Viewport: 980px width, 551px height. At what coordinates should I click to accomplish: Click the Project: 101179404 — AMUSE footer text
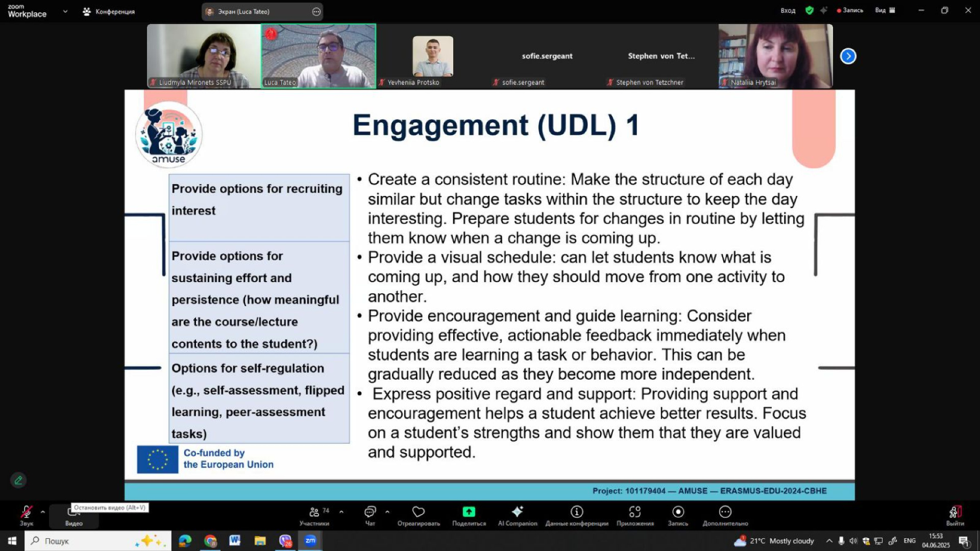tap(709, 491)
